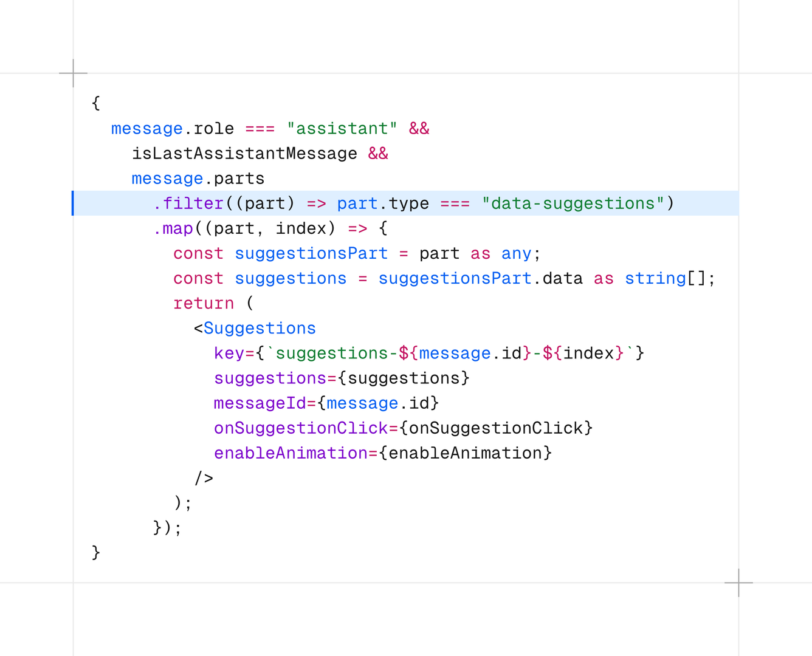The width and height of the screenshot is (812, 656).
Task: Select the highlighted .filter method call
Action: (x=188, y=203)
